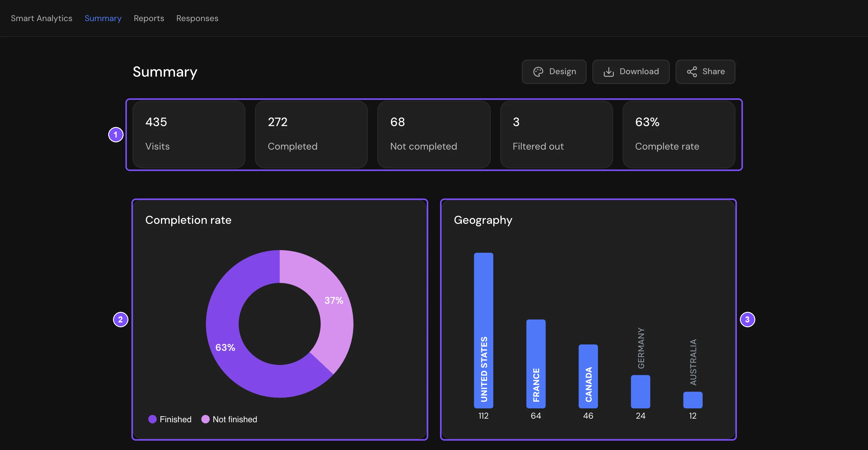This screenshot has width=868, height=450.
Task: Click the Download button label
Action: (x=639, y=71)
